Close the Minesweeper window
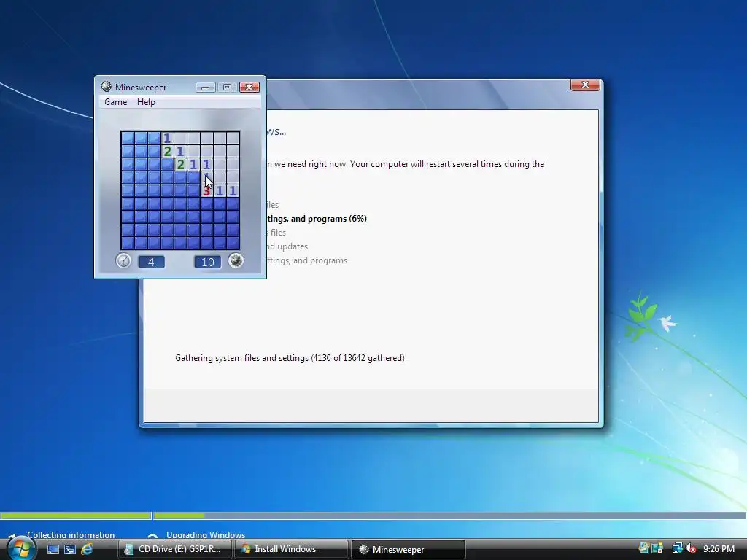Image resolution: width=747 pixels, height=560 pixels. coord(249,87)
